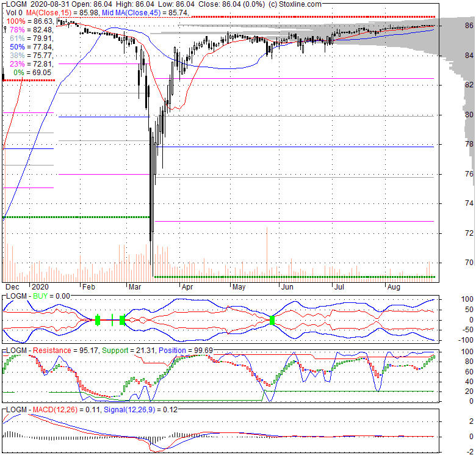Screen dimensions: 476x455
Task: Click the 82 price axis label
Action: (469, 85)
